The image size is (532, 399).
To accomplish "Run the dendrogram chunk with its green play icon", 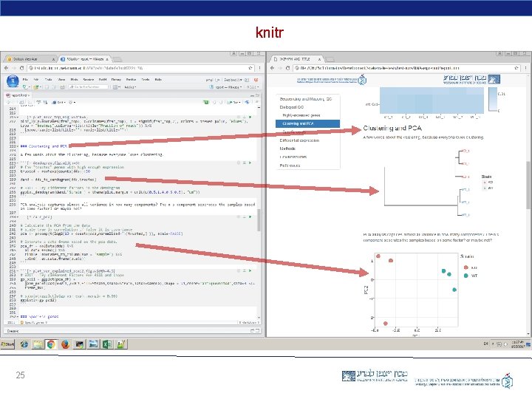I will 250,163.
